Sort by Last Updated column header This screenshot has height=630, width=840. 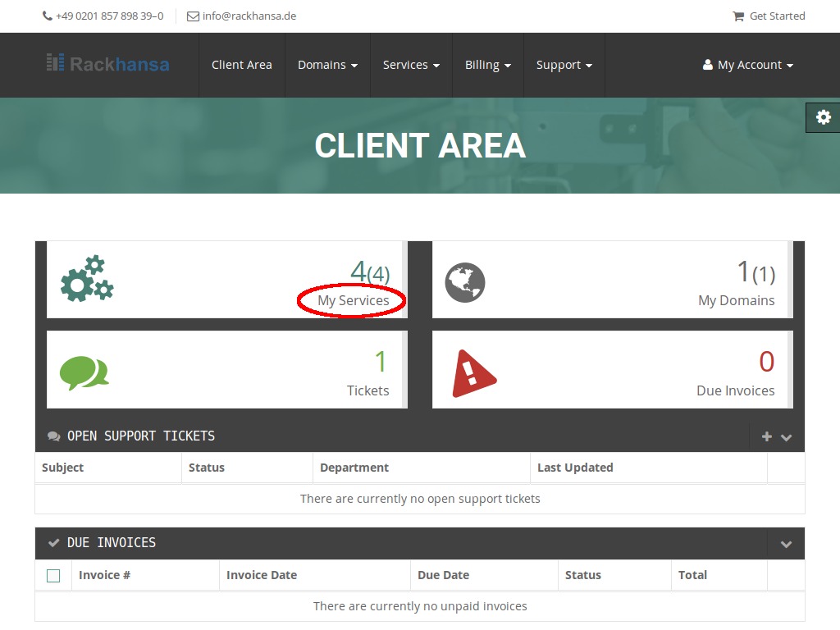(575, 468)
